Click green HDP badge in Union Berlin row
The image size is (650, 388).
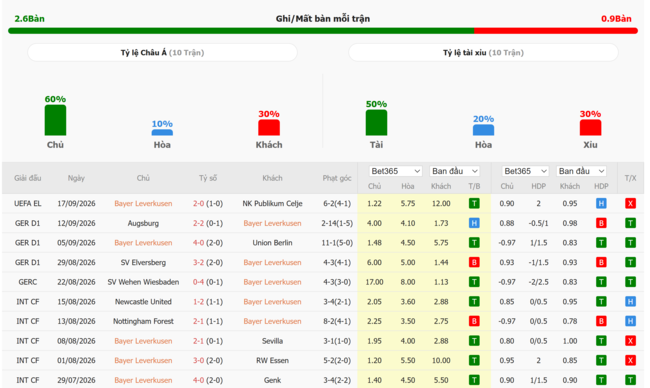(601, 242)
